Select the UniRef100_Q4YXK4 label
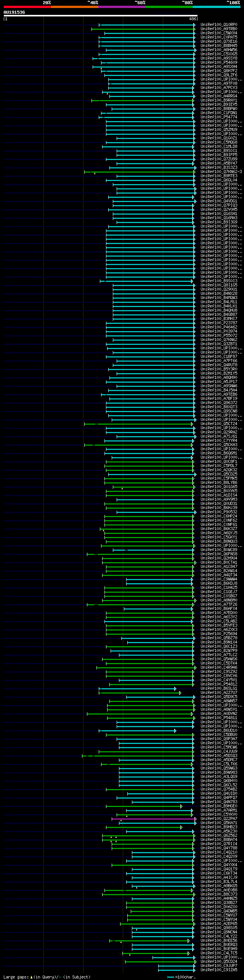The image size is (244, 980). tap(219, 865)
